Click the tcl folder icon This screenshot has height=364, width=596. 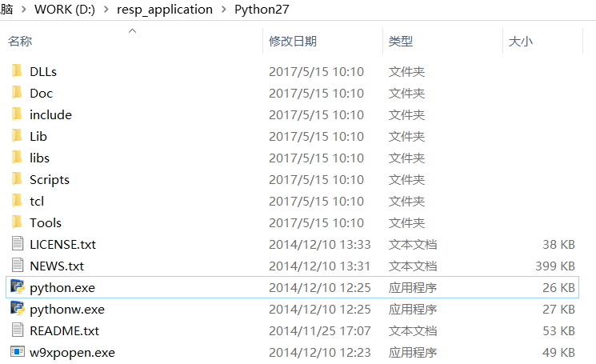[x=17, y=201]
